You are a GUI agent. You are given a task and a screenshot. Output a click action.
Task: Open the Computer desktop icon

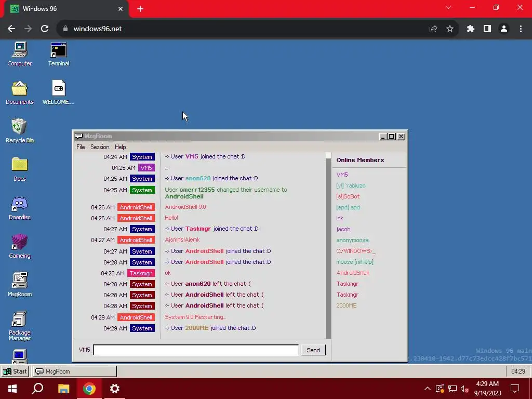[19, 54]
